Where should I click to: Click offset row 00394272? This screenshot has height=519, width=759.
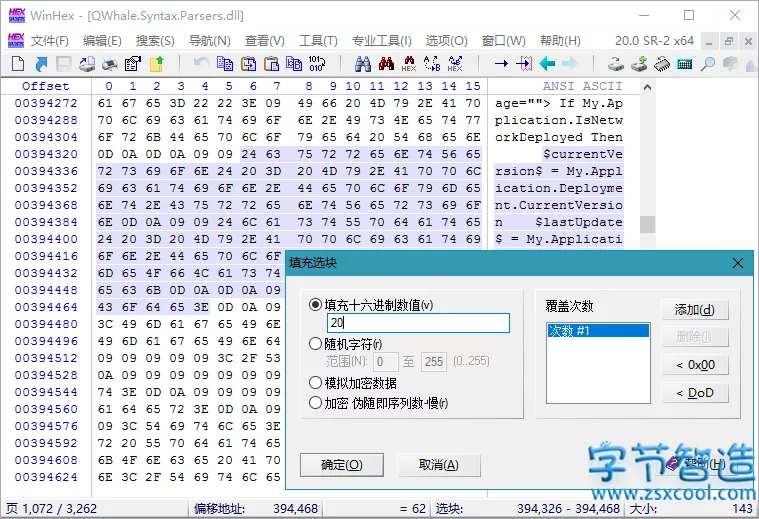pyautogui.click(x=46, y=103)
